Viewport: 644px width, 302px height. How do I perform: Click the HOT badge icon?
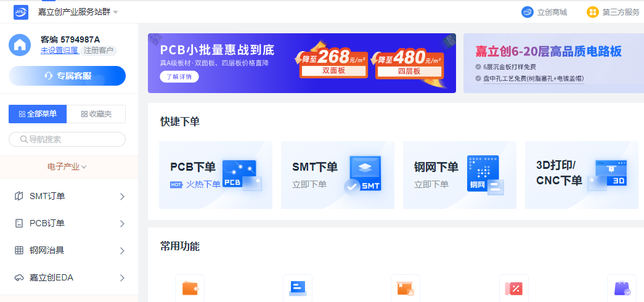point(176,185)
